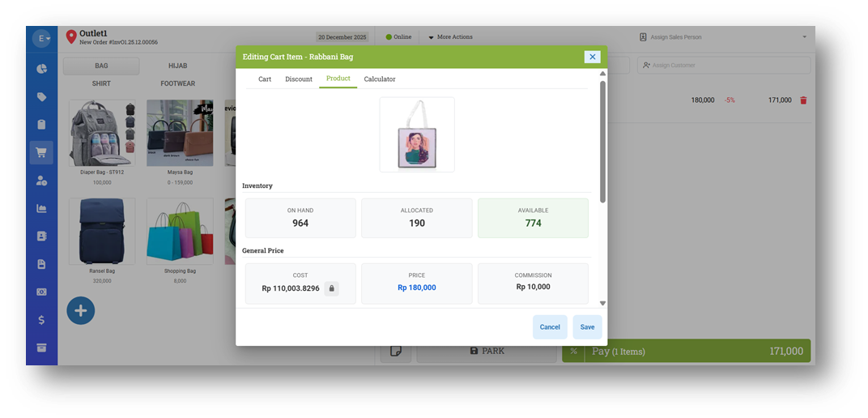This screenshot has width=868, height=418.
Task: Open the Assign Sales Person dropdown
Action: point(723,37)
